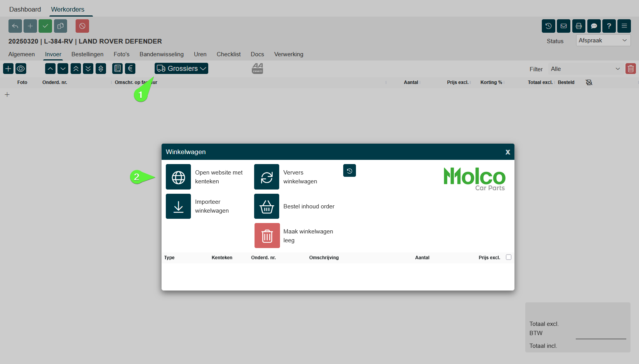This screenshot has height=364, width=639.
Task: Open the history icon in Winkelwagen dialog
Action: (x=349, y=171)
